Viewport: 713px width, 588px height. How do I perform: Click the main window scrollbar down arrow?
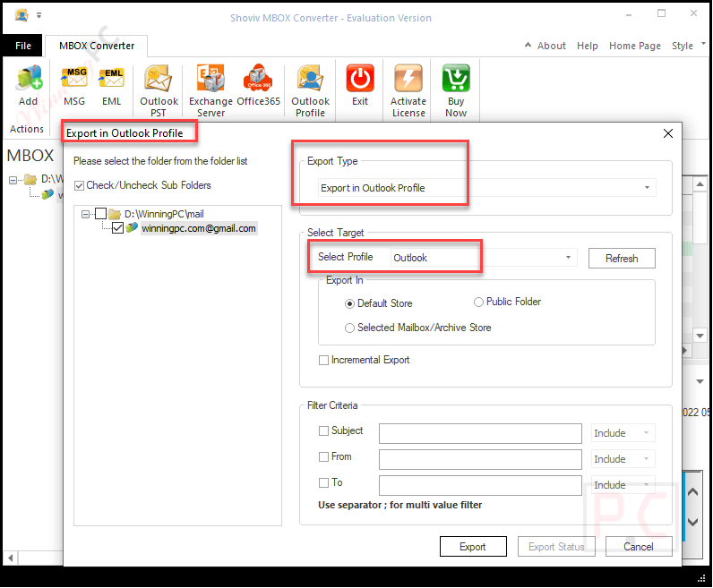[700, 336]
